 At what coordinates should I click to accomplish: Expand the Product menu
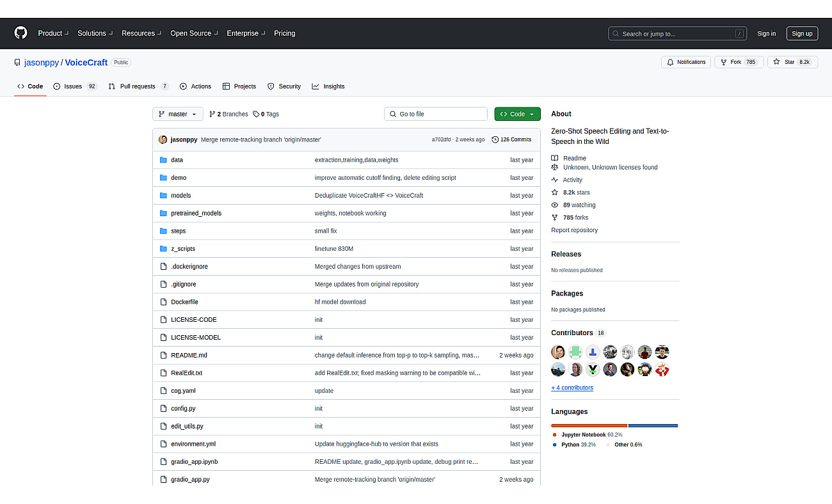click(53, 33)
